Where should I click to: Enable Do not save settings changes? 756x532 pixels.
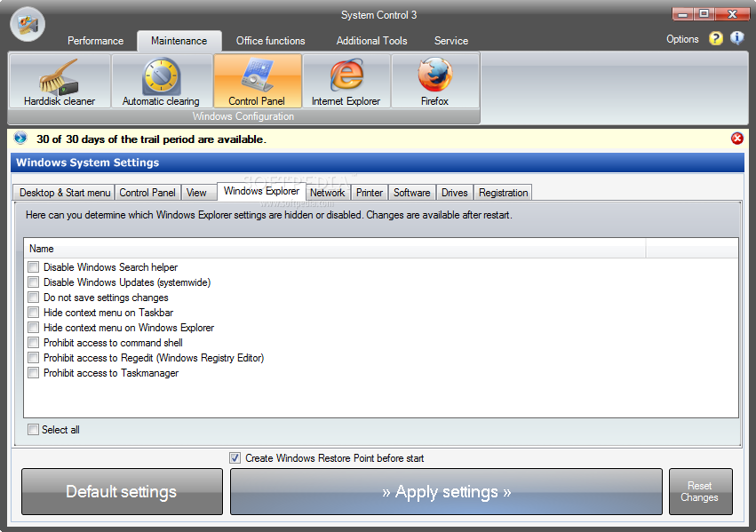coord(33,298)
